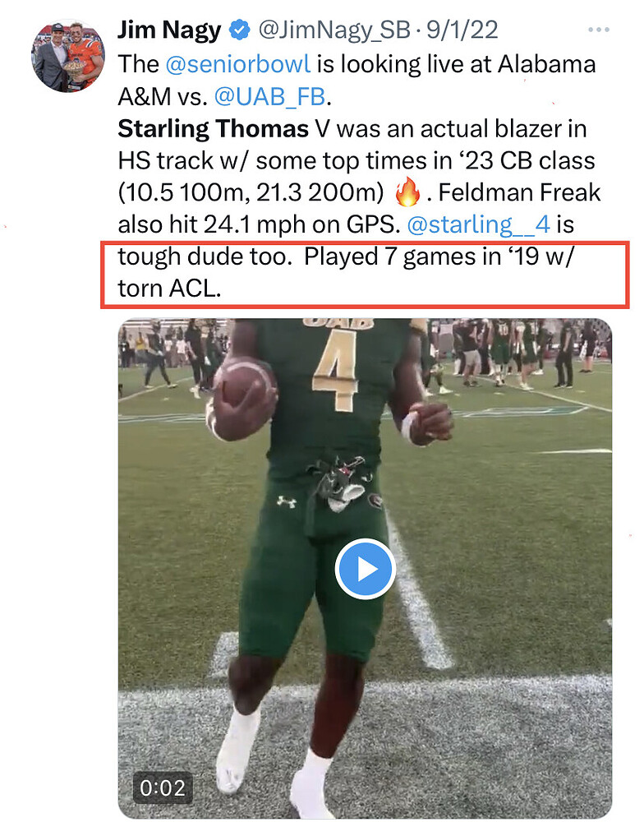
Task: Toggle video playback with the play button
Action: [x=364, y=566]
